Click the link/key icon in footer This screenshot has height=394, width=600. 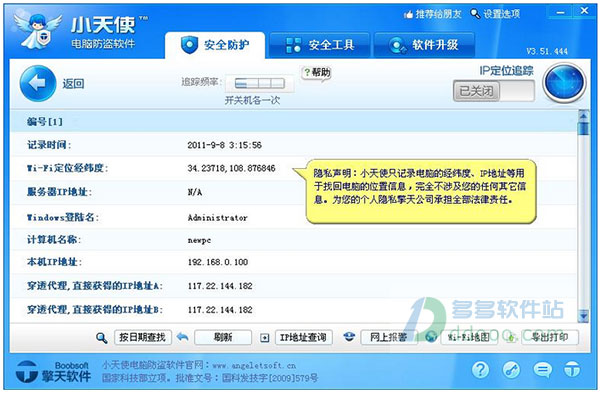511,370
